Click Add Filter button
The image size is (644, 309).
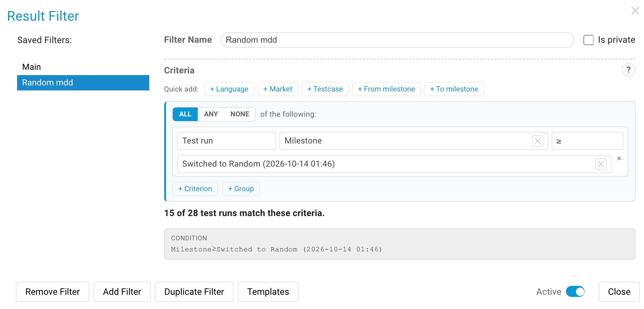pos(122,292)
